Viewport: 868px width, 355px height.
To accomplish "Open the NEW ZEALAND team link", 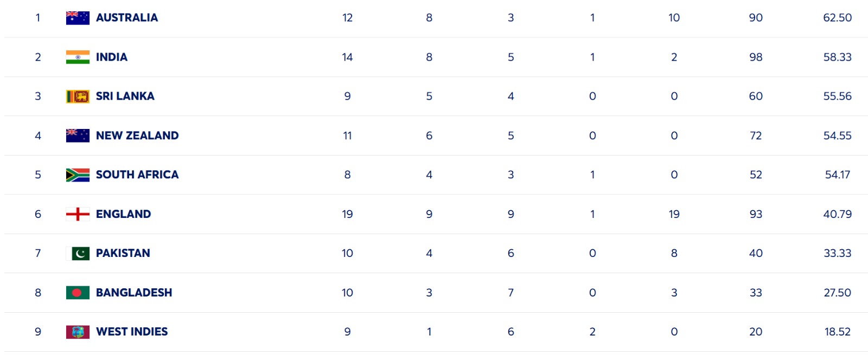I will [x=137, y=135].
